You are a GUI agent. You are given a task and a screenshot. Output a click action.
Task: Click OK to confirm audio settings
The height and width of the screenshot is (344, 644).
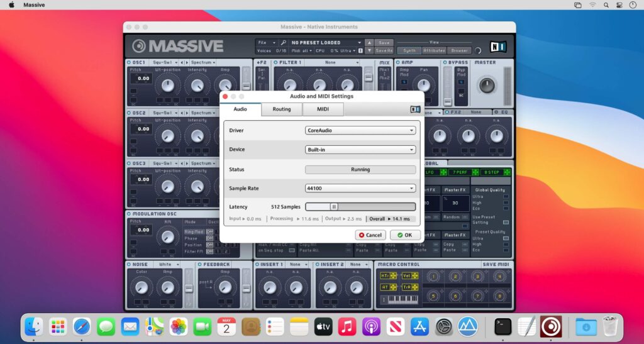tap(405, 235)
